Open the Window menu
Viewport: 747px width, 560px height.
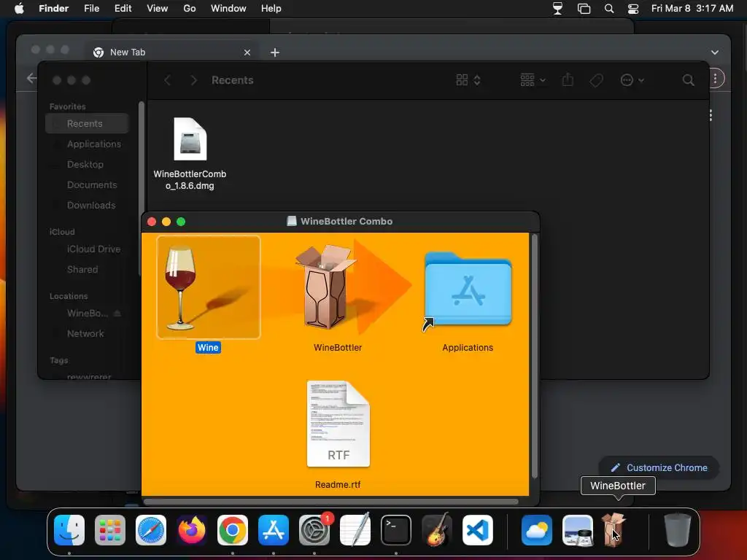[228, 9]
